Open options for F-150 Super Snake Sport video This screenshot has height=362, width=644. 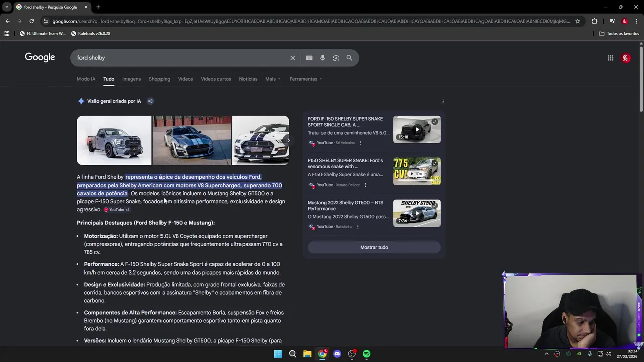pos(360,143)
